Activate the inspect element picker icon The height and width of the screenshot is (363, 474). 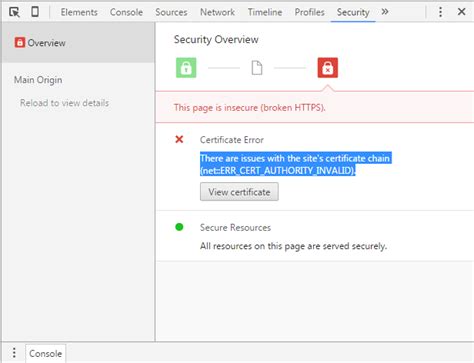14,12
